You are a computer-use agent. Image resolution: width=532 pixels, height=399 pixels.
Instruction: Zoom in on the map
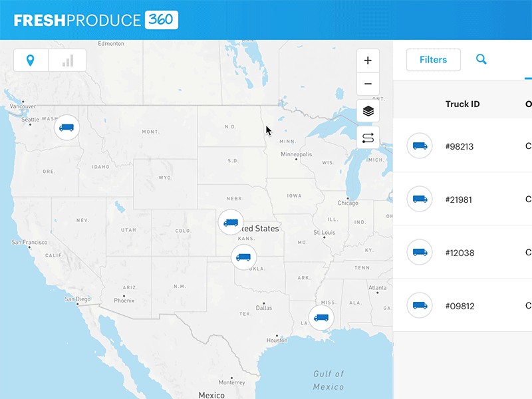368,60
